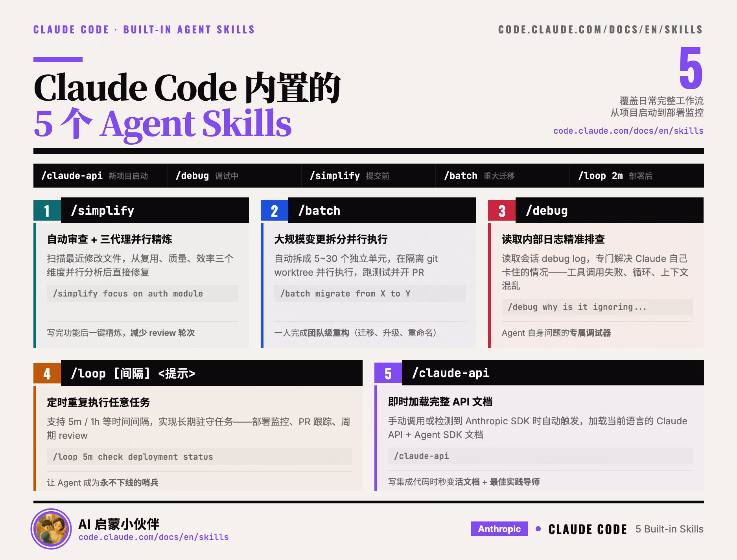Click the orange number 4 badge
Screen dimensions: 737x560
click(47, 373)
